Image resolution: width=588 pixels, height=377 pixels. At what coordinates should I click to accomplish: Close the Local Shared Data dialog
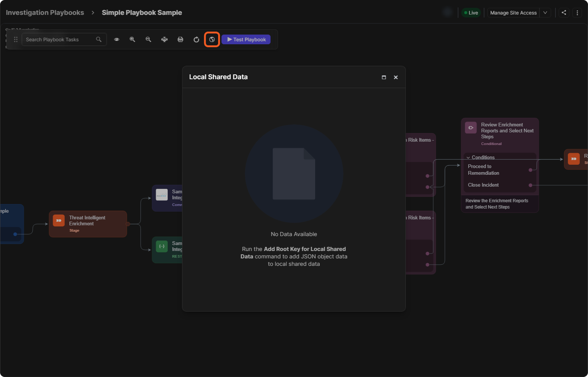click(396, 77)
